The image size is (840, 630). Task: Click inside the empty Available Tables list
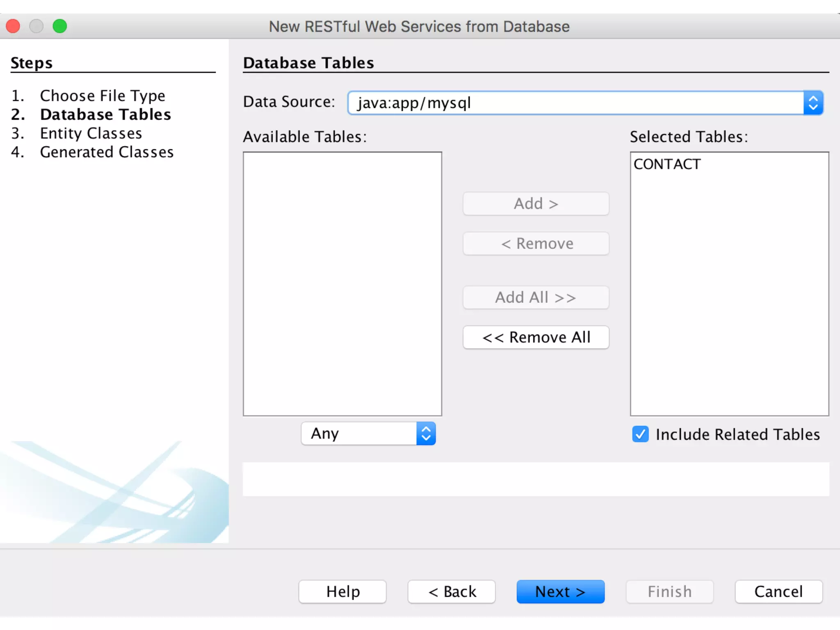(x=342, y=283)
